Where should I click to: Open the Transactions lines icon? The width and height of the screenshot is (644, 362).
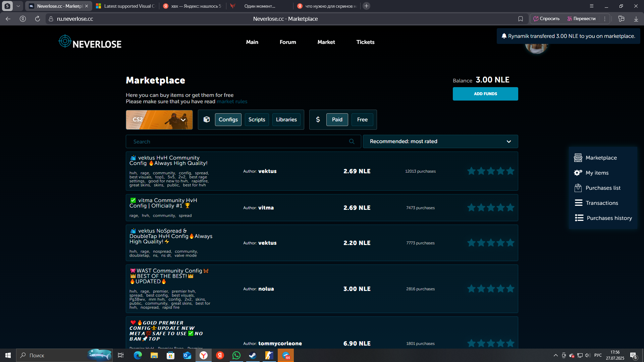[x=578, y=203]
